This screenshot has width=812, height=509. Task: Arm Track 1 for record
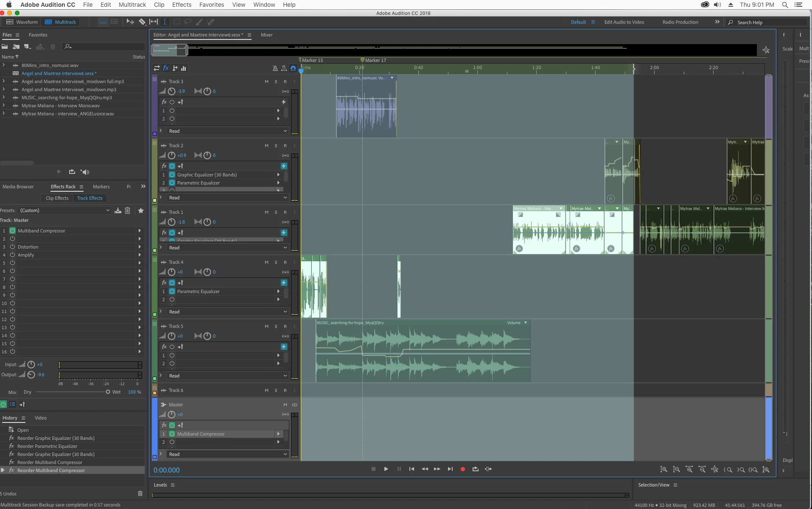click(285, 212)
